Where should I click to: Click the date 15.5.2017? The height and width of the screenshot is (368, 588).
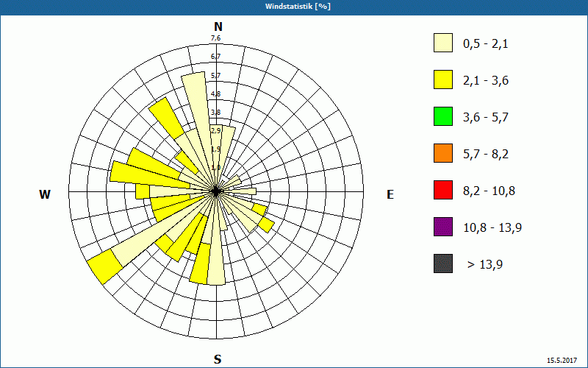[x=562, y=361]
